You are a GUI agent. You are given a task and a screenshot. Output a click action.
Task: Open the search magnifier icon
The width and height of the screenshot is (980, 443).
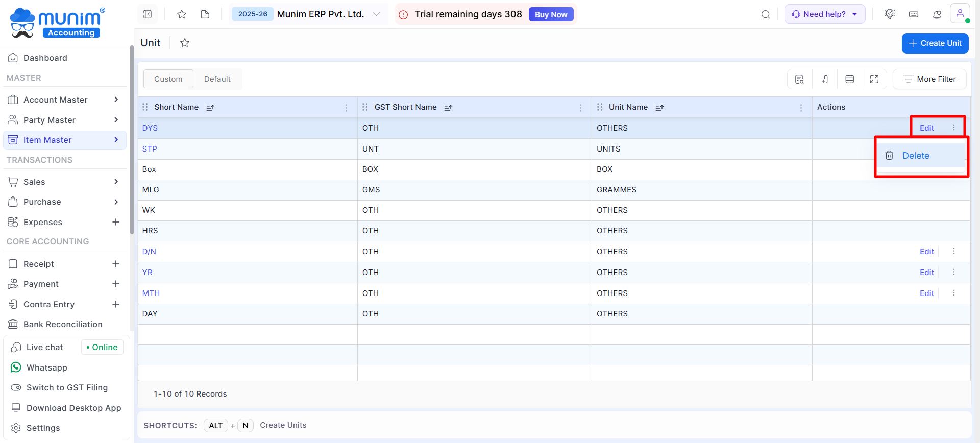(765, 14)
